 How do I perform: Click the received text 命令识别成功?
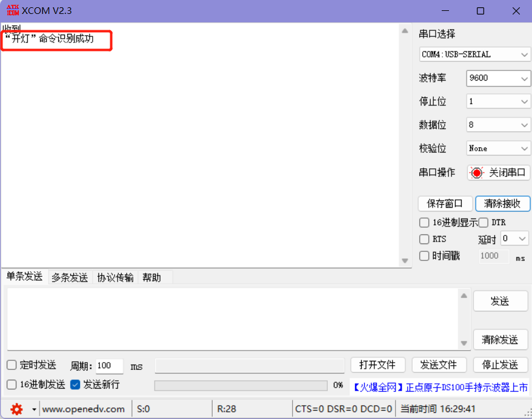66,39
